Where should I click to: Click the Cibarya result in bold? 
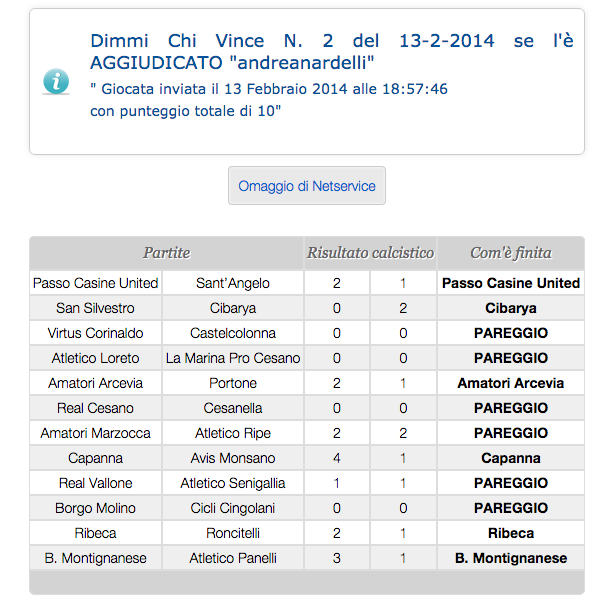point(510,308)
